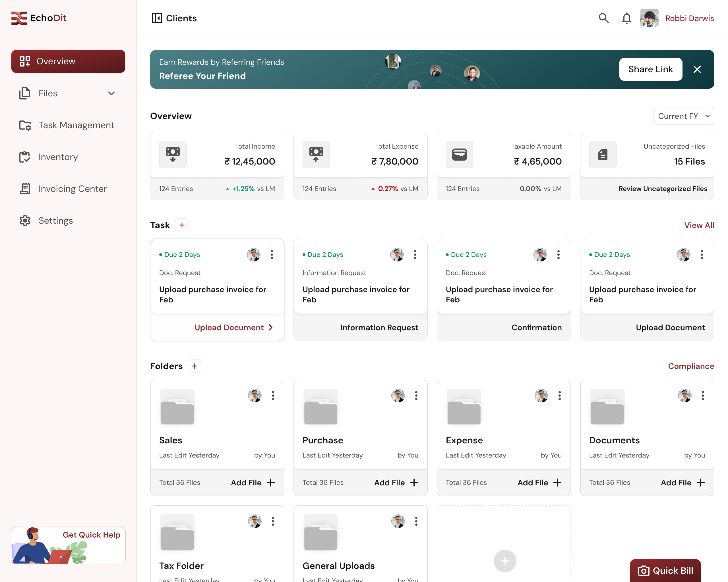Open Settings via the gear icon

click(x=25, y=220)
